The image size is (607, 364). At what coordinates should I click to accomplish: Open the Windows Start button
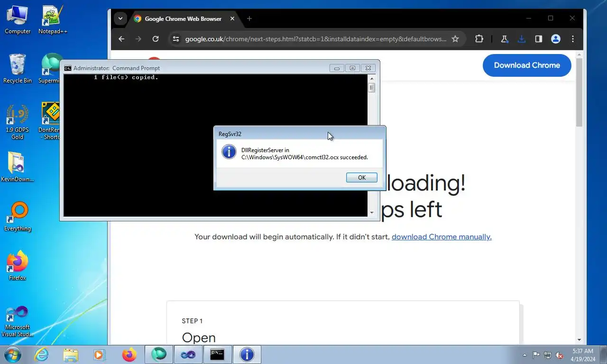(x=12, y=355)
